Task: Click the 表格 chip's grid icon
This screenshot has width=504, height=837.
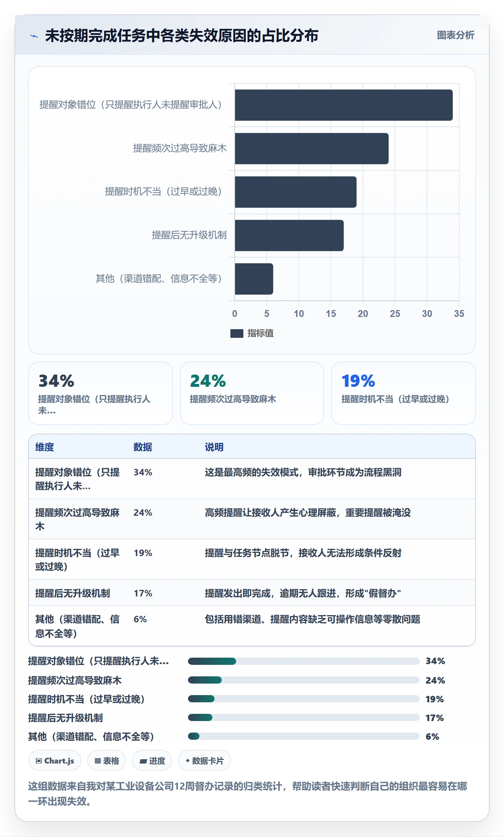Action: 98,761
